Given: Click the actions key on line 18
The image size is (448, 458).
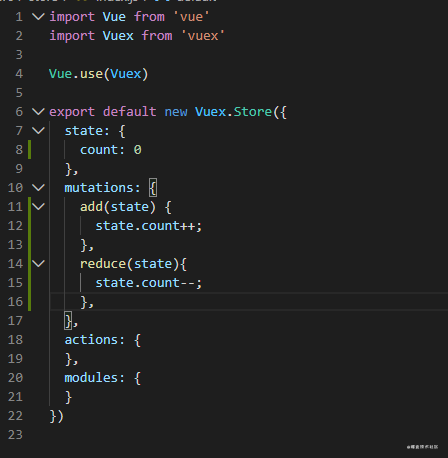Looking at the screenshot, I should 91,340.
